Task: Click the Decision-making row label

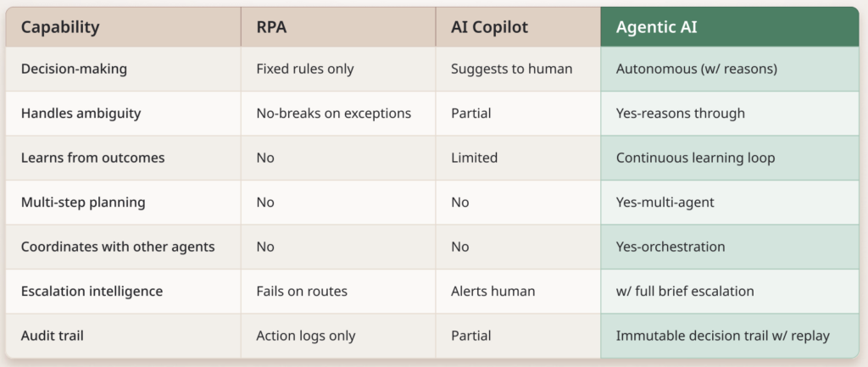Action: pyautogui.click(x=75, y=69)
